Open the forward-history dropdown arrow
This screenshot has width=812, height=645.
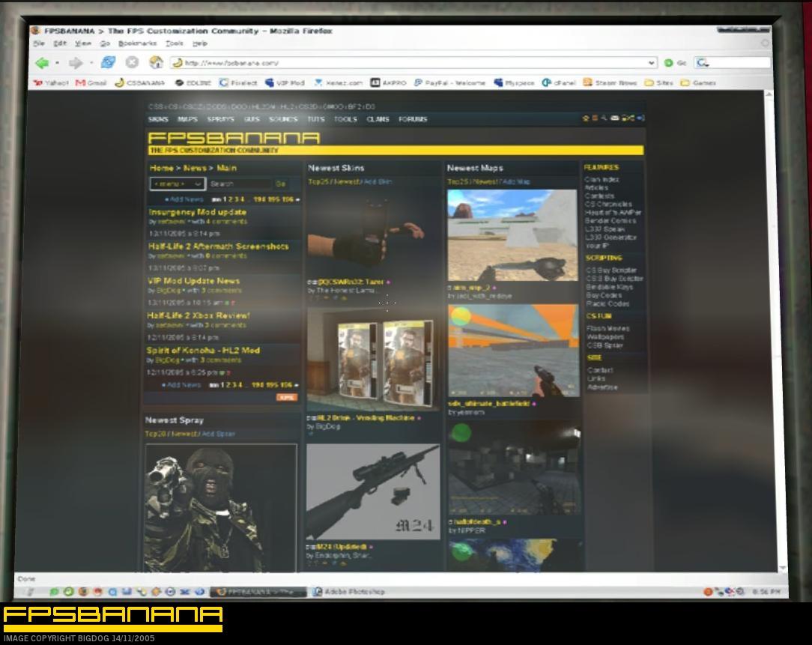point(91,63)
